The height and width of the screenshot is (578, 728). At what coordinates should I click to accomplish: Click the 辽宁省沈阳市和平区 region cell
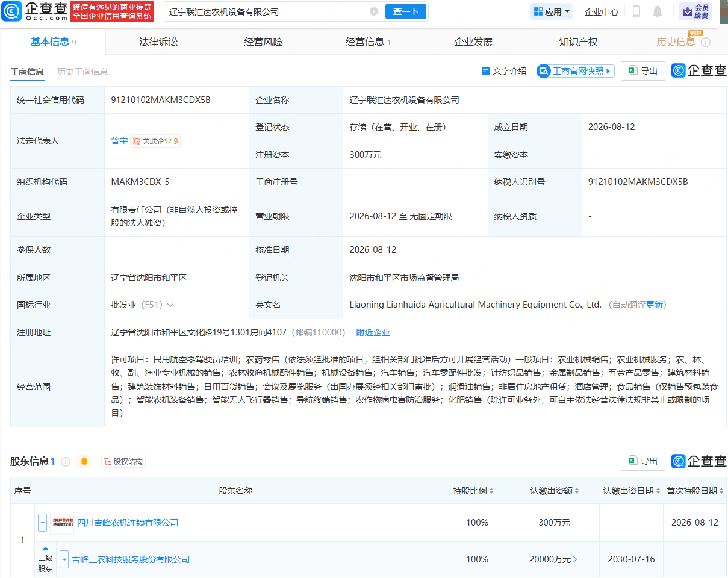149,278
